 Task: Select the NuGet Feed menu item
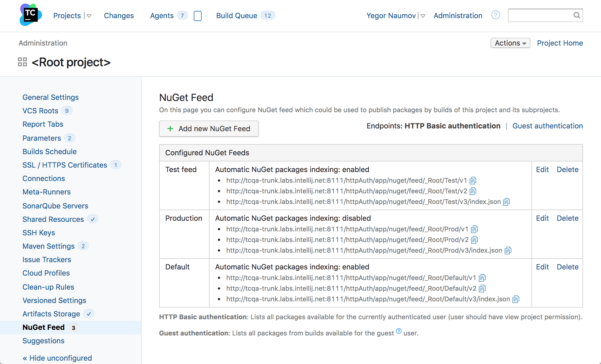coord(43,327)
